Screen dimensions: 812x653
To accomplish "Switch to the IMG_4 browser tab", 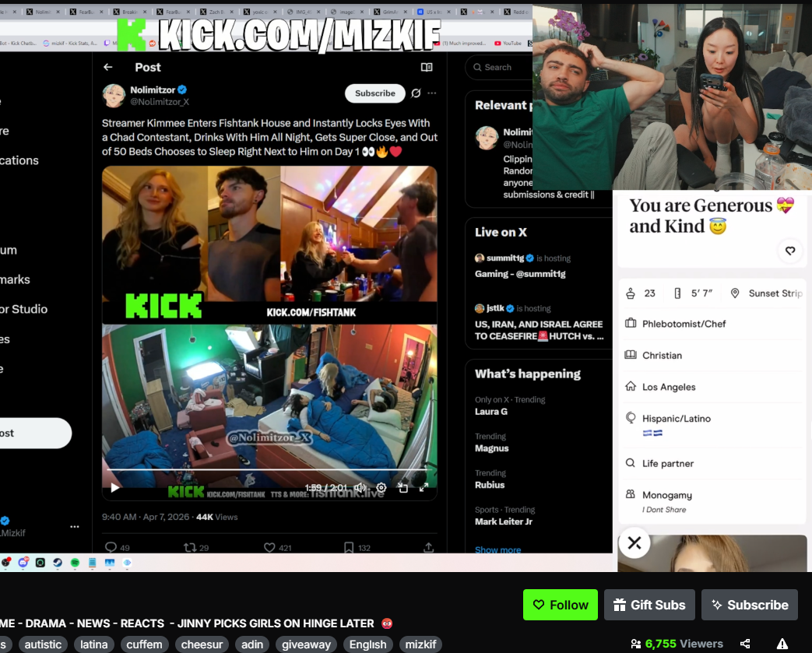I will [303, 12].
